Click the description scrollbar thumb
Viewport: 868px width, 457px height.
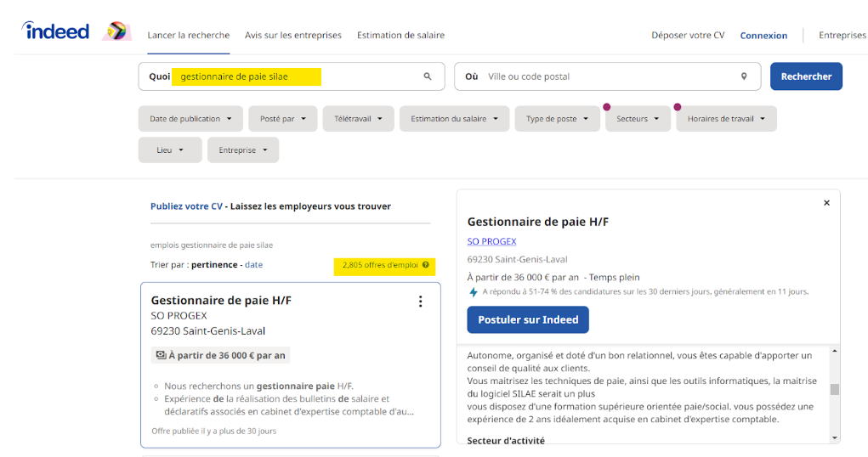(x=834, y=389)
